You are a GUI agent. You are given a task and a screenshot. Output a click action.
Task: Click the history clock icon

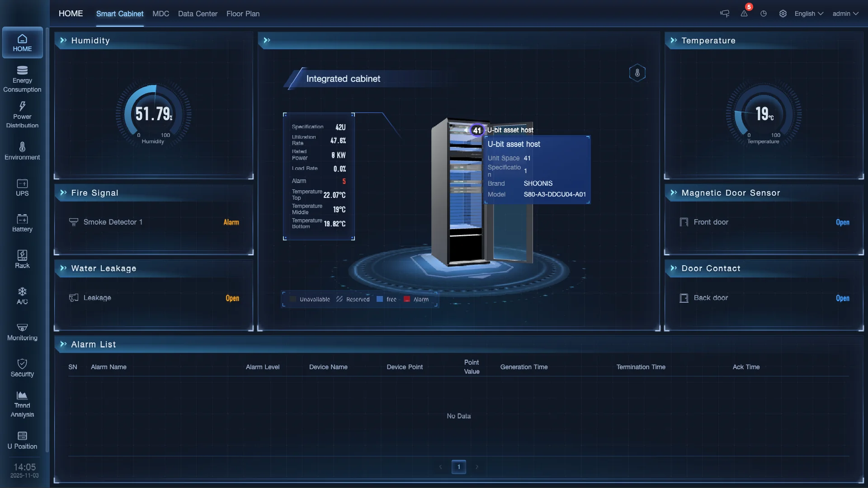point(763,14)
